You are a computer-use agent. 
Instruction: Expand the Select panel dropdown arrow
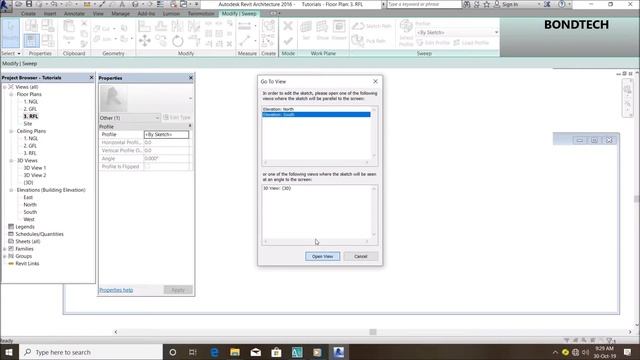[19, 53]
